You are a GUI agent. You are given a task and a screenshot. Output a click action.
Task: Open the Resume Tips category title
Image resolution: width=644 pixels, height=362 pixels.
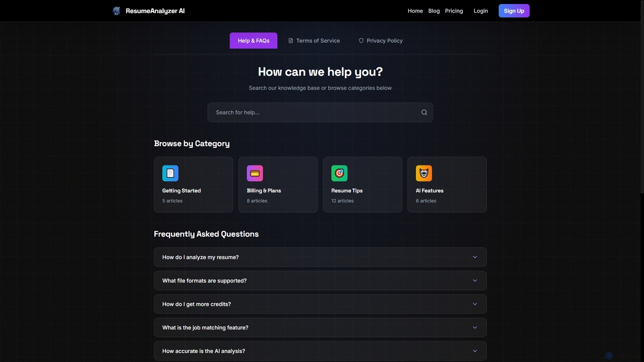tap(347, 191)
